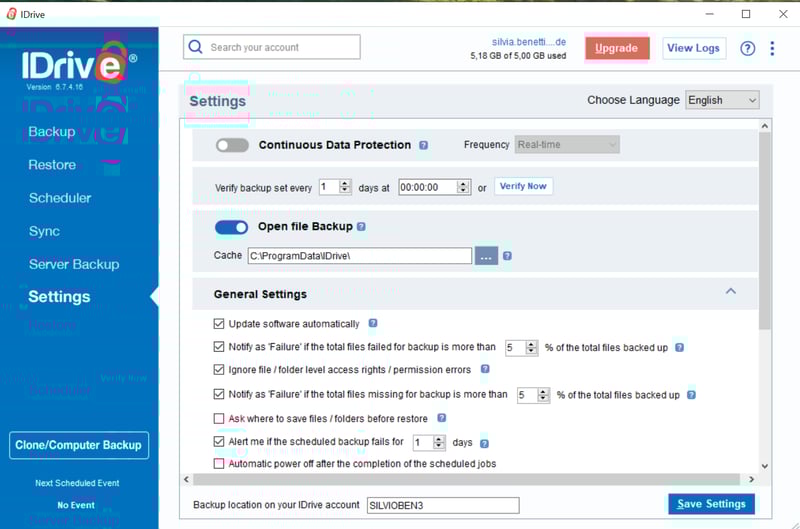Uncheck Update software automatically checkbox
The image size is (800, 529).
pyautogui.click(x=219, y=324)
